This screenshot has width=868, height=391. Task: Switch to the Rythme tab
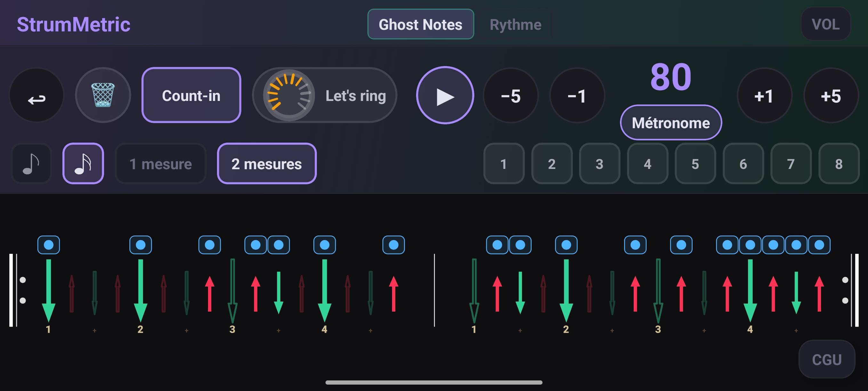[515, 25]
